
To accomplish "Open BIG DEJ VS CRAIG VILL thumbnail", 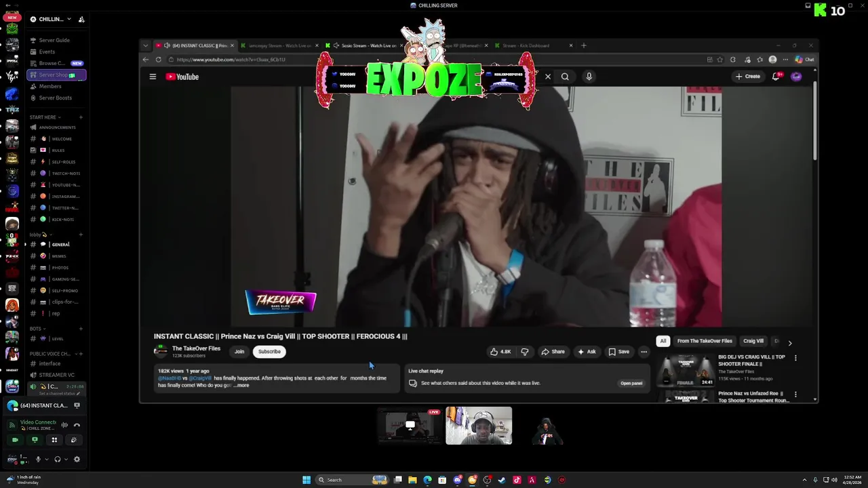I will (686, 370).
